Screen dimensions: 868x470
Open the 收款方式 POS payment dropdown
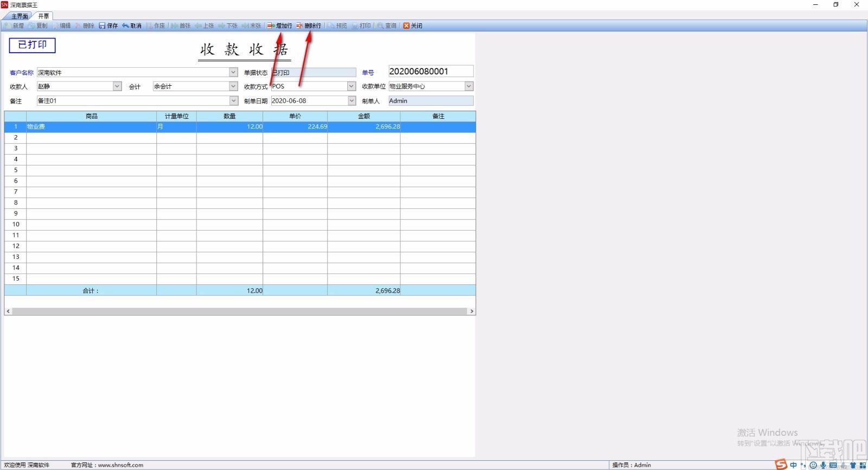coord(352,86)
